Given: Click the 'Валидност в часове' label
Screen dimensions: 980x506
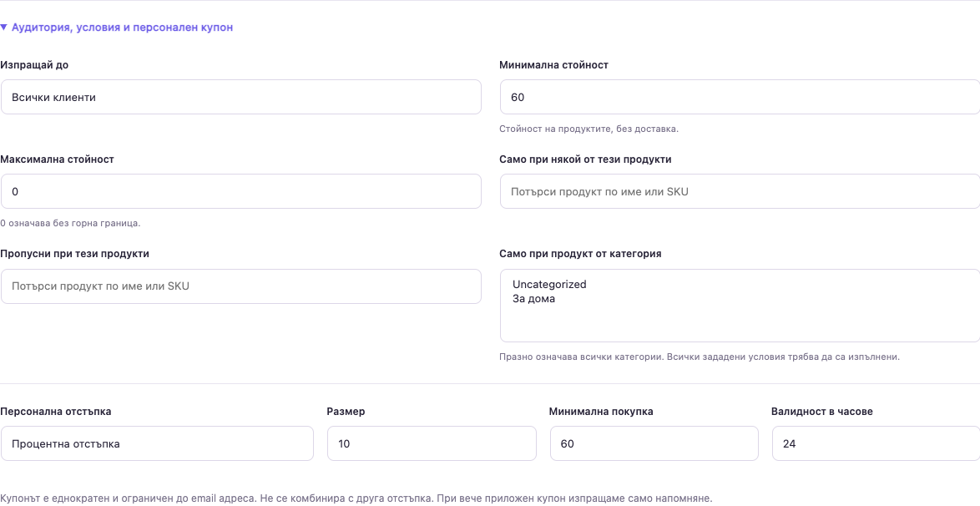Looking at the screenshot, I should [x=822, y=412].
